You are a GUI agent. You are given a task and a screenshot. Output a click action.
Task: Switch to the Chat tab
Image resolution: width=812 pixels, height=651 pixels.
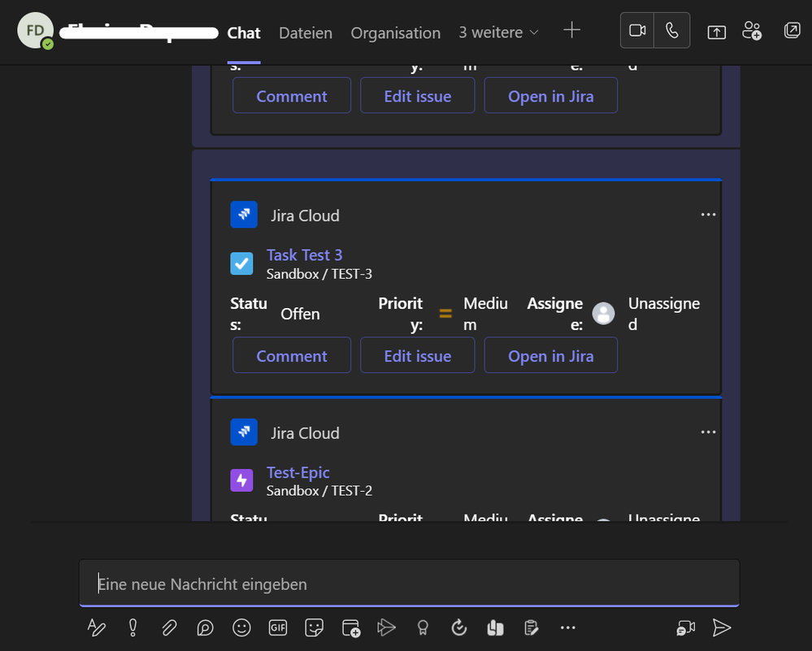point(244,33)
